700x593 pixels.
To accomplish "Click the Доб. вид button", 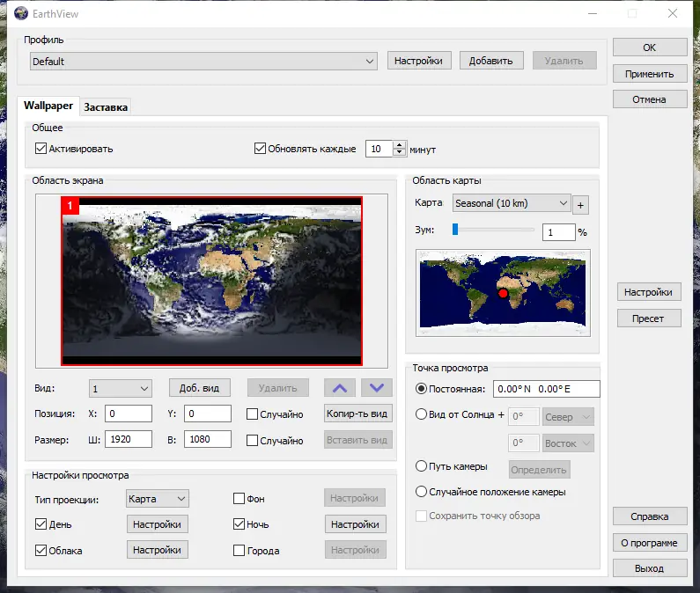I will pos(200,388).
